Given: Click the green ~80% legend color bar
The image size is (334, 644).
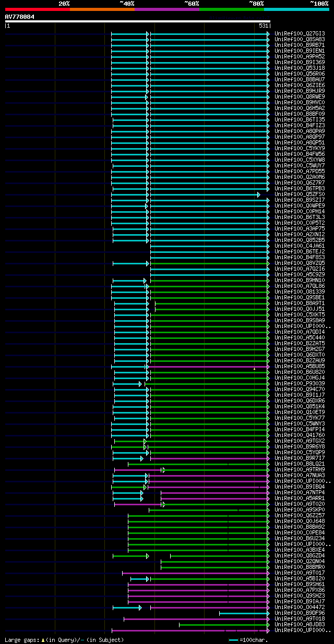Looking at the screenshot, I should pyautogui.click(x=232, y=9).
